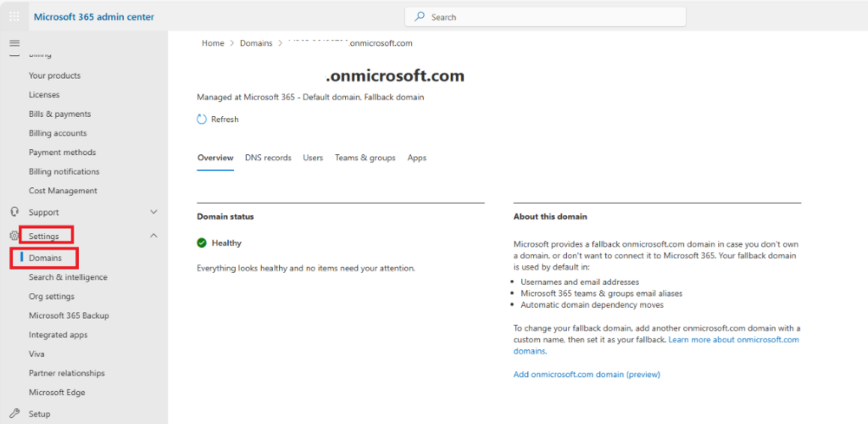
Task: Click the Refresh button label
Action: coord(225,119)
